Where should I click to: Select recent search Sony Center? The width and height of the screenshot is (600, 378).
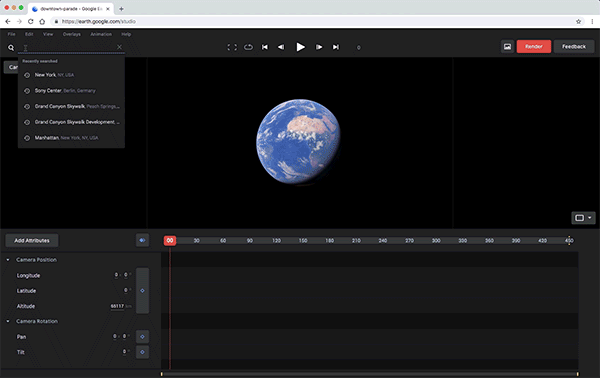click(71, 91)
